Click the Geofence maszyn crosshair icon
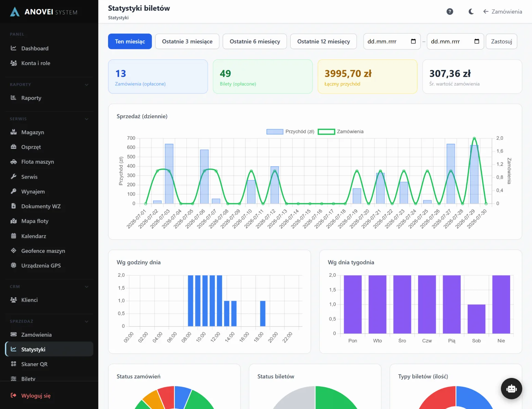The width and height of the screenshot is (532, 409). (14, 251)
